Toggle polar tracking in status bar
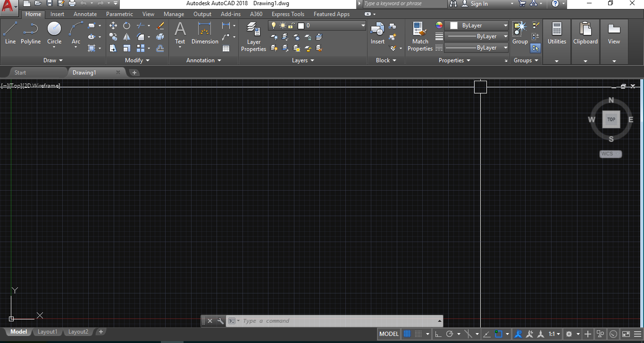Screen dimensions: 644x343 [x=450, y=334]
